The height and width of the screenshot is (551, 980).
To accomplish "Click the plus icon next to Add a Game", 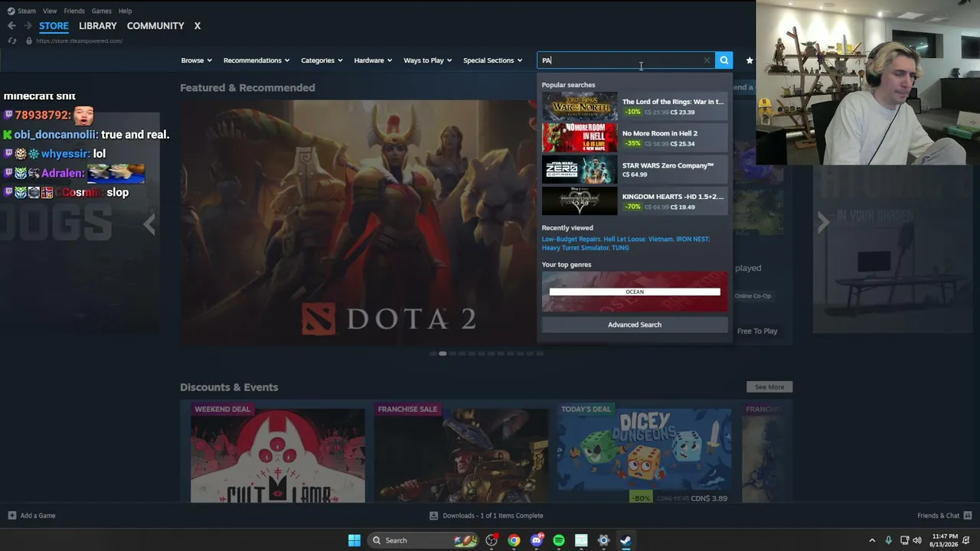I will 11,516.
